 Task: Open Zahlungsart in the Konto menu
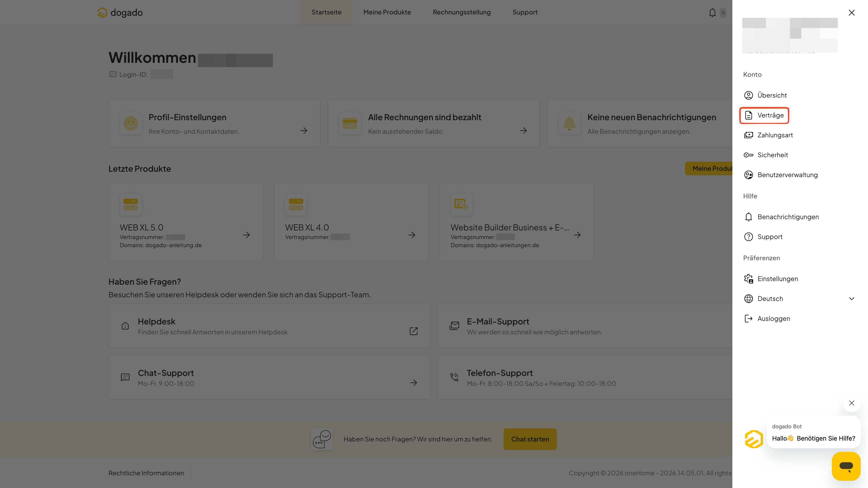pos(775,135)
